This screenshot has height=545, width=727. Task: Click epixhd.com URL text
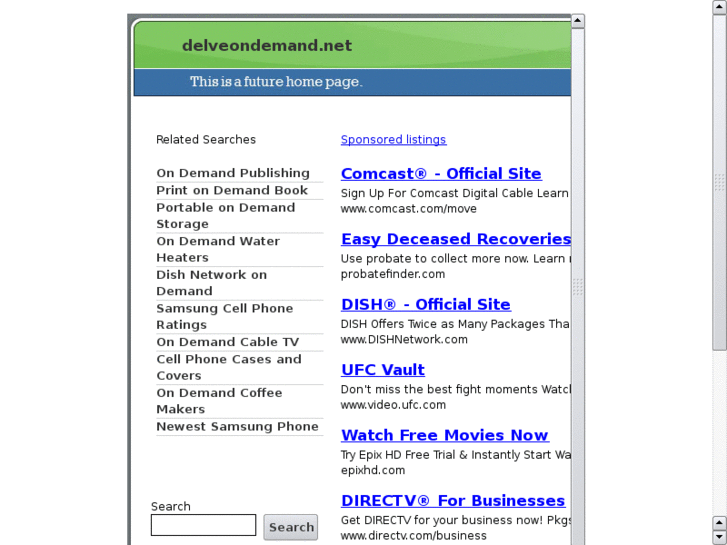point(373,470)
